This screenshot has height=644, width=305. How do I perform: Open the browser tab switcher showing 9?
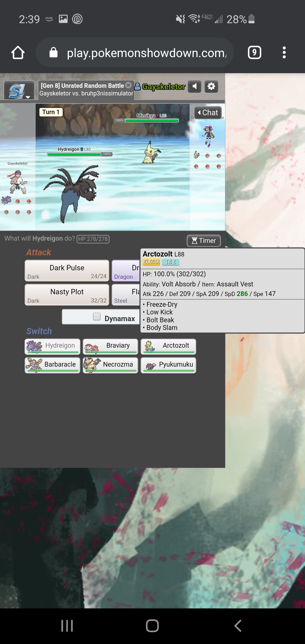(254, 53)
